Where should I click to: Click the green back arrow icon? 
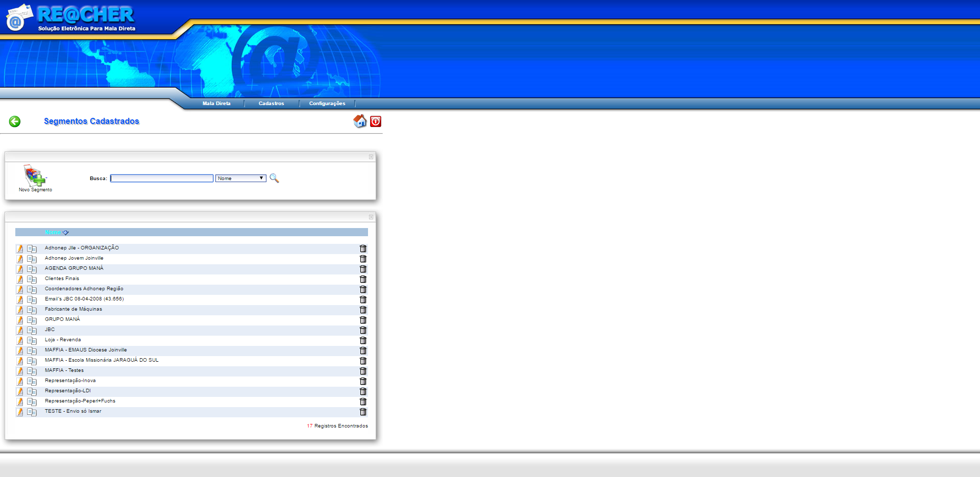click(15, 121)
